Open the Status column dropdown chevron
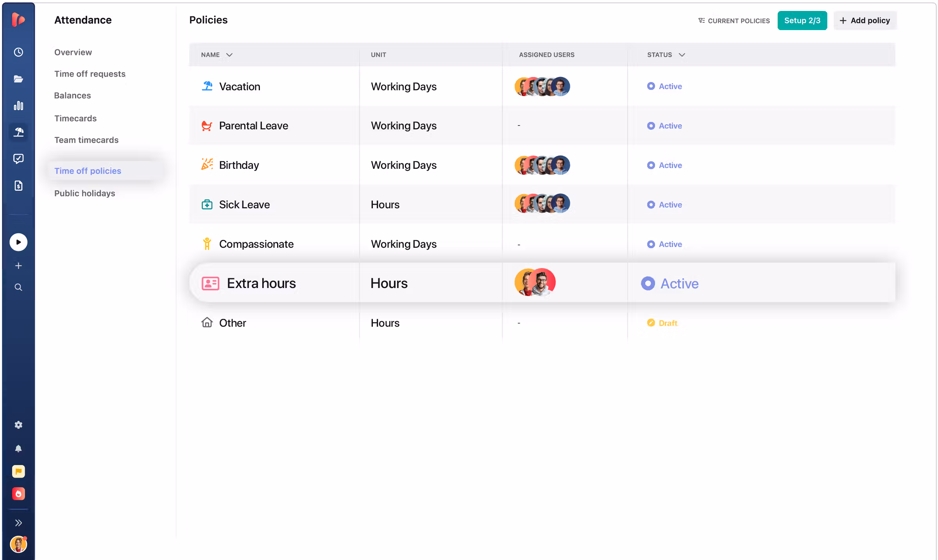938x560 pixels. [682, 55]
